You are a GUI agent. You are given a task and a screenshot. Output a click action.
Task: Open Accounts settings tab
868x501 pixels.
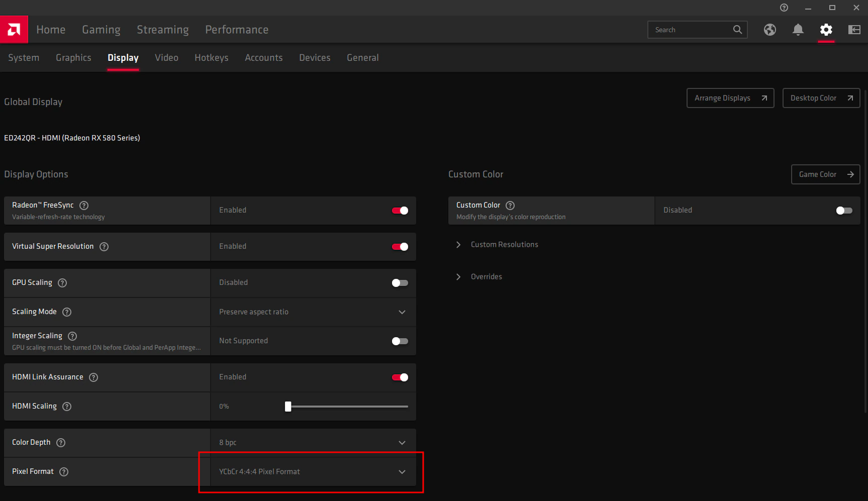(264, 58)
